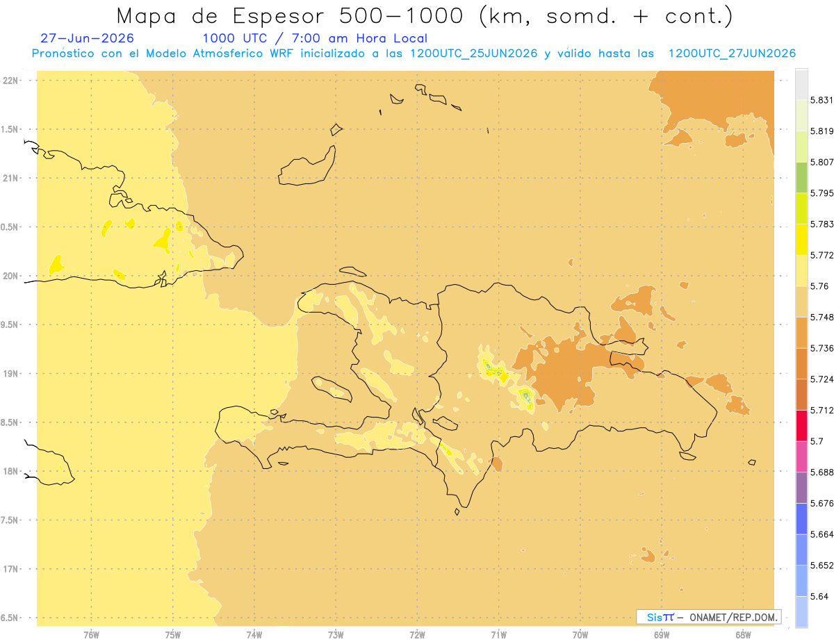Click the pink legend swatch between 5.688 and 5.7
The image size is (834, 644).
click(x=801, y=456)
